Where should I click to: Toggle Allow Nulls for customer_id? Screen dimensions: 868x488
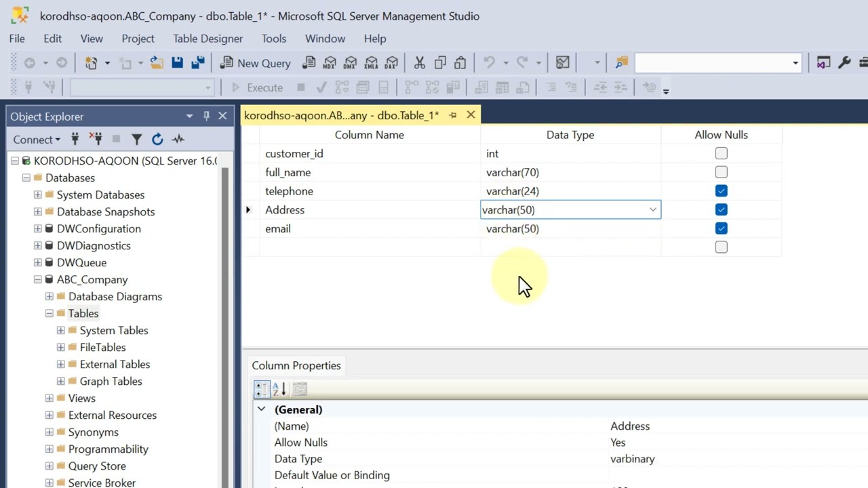click(721, 154)
